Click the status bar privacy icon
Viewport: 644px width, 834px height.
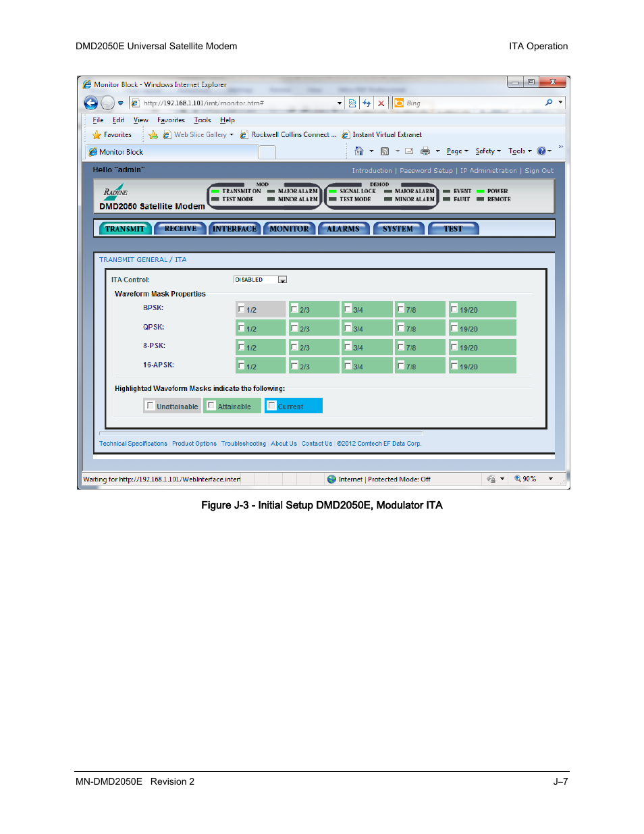tap(491, 479)
